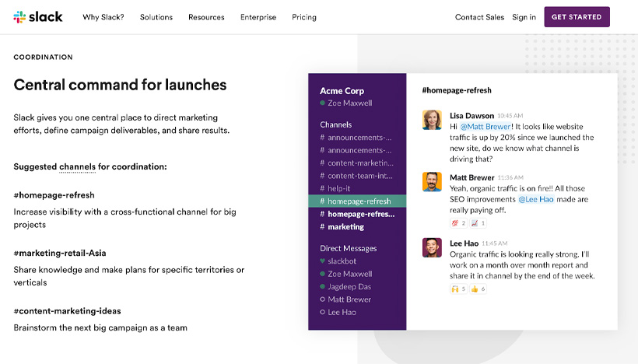This screenshot has height=364, width=638.
Task: Click Lee Hao's avatar photo
Action: pyautogui.click(x=432, y=247)
